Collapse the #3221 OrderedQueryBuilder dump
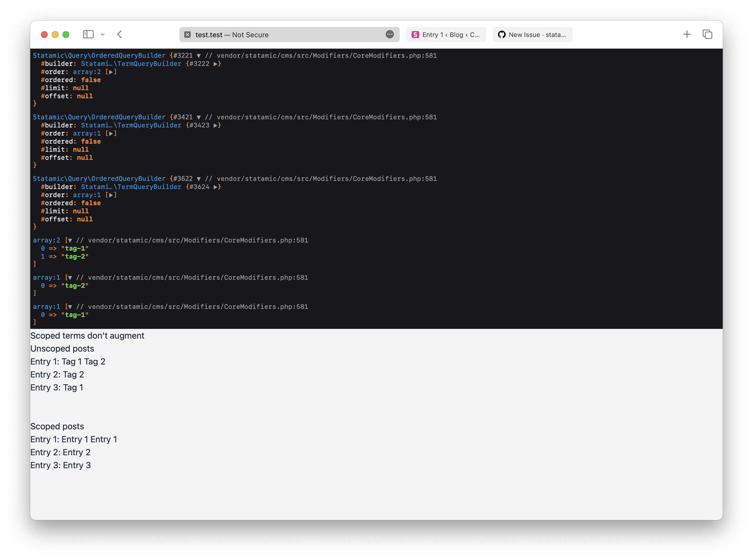The image size is (753, 560). (199, 56)
